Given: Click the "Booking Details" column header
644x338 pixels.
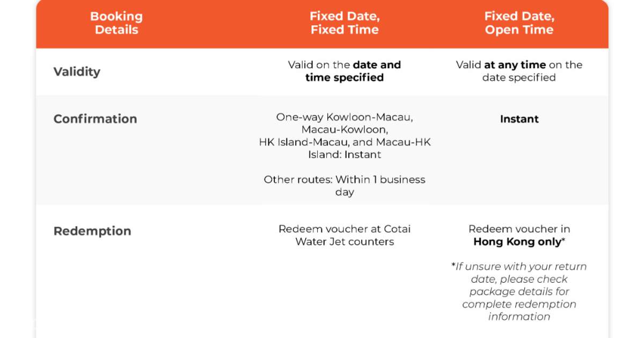Looking at the screenshot, I should (x=116, y=23).
